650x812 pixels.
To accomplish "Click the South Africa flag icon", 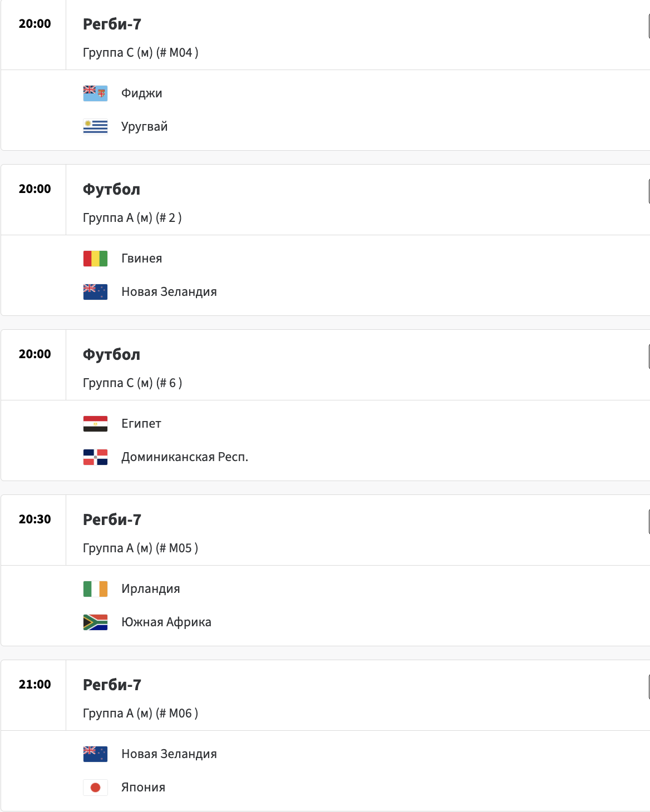I will (95, 622).
